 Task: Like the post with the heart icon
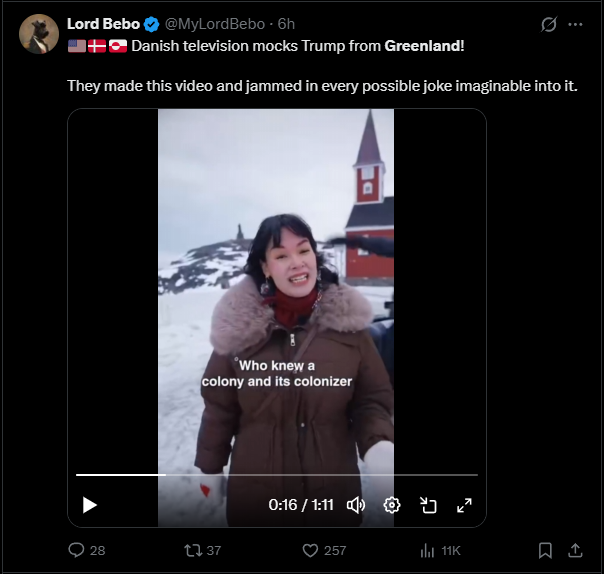pos(310,550)
